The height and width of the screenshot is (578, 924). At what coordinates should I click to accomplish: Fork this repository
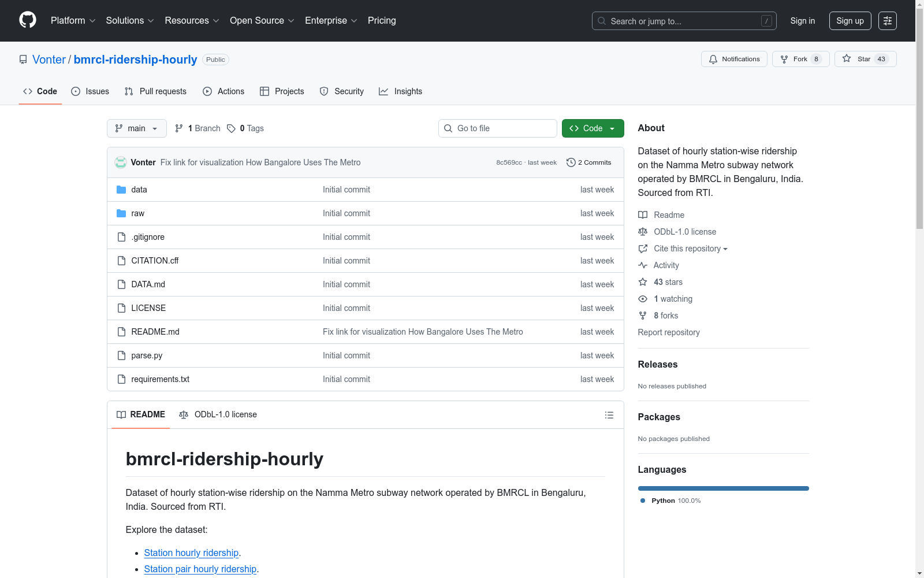click(x=800, y=59)
